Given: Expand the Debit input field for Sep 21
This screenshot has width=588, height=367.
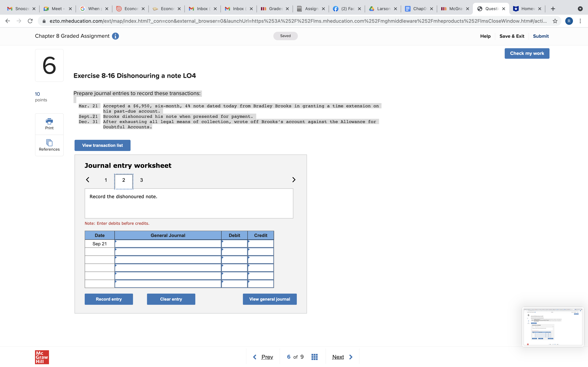Looking at the screenshot, I should (x=234, y=244).
